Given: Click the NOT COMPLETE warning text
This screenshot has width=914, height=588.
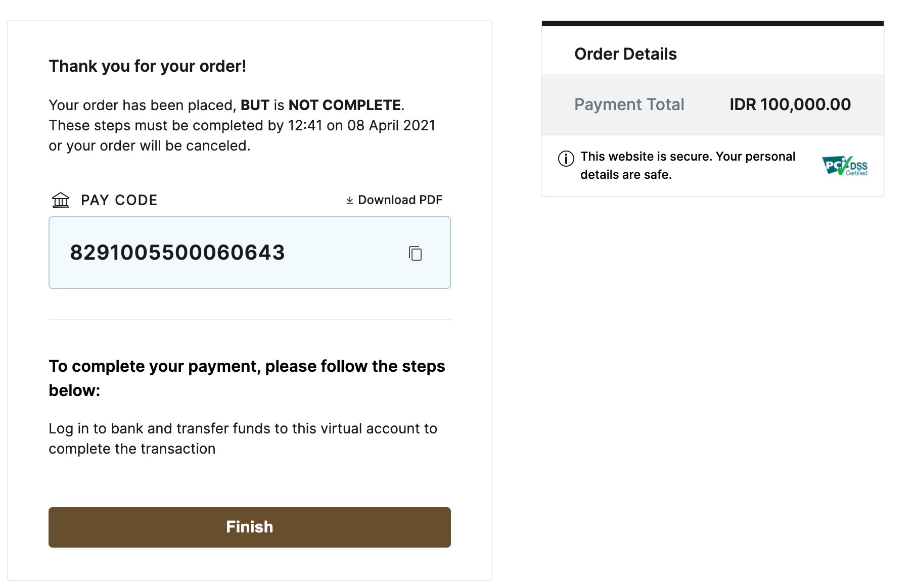Looking at the screenshot, I should (x=345, y=105).
